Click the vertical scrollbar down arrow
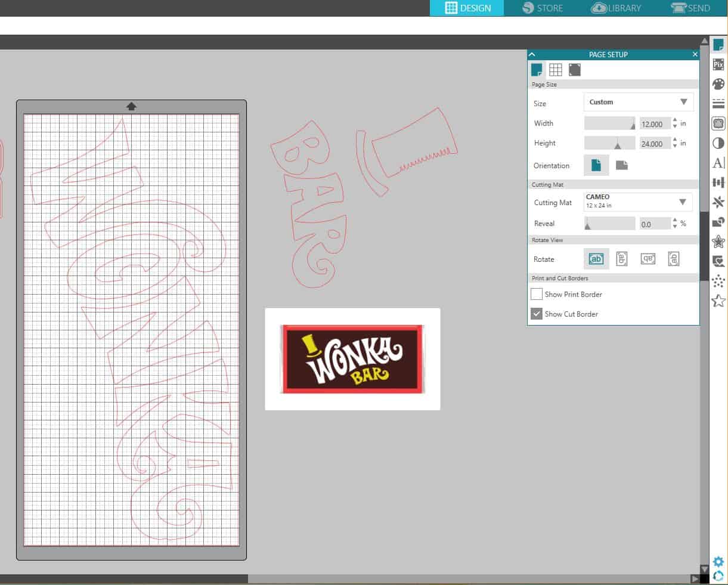The image size is (728, 585). (x=704, y=569)
